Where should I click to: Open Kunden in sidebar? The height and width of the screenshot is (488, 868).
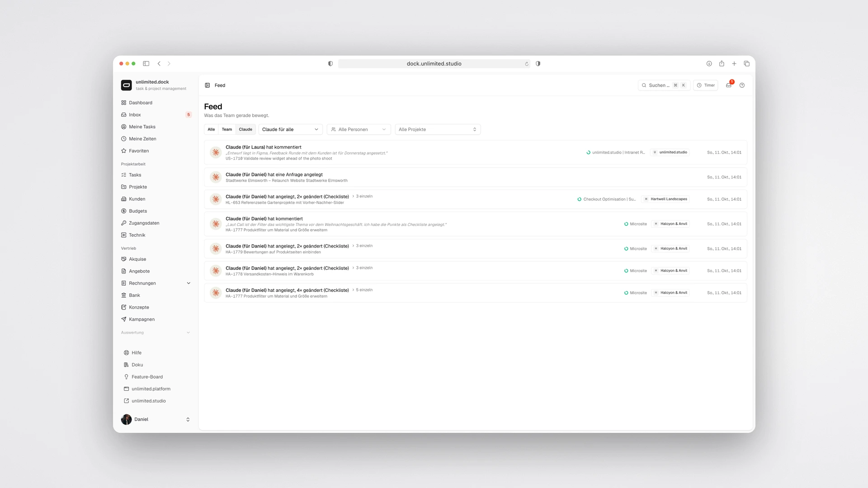point(156,199)
